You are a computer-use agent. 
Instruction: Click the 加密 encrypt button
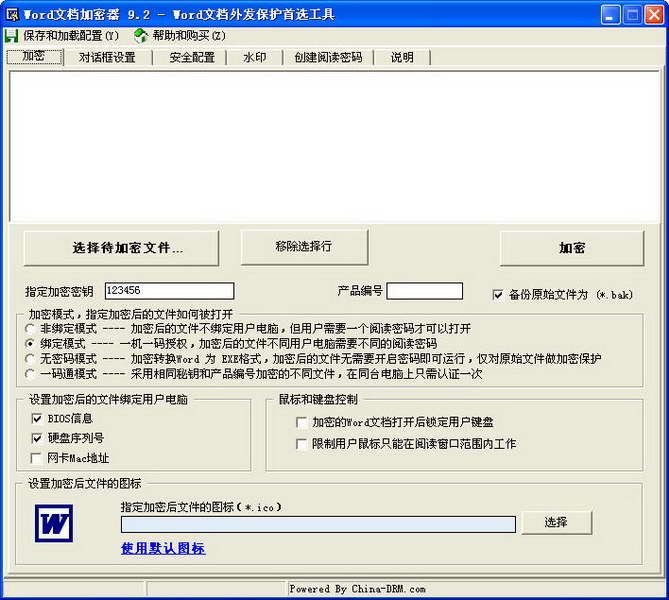point(572,248)
